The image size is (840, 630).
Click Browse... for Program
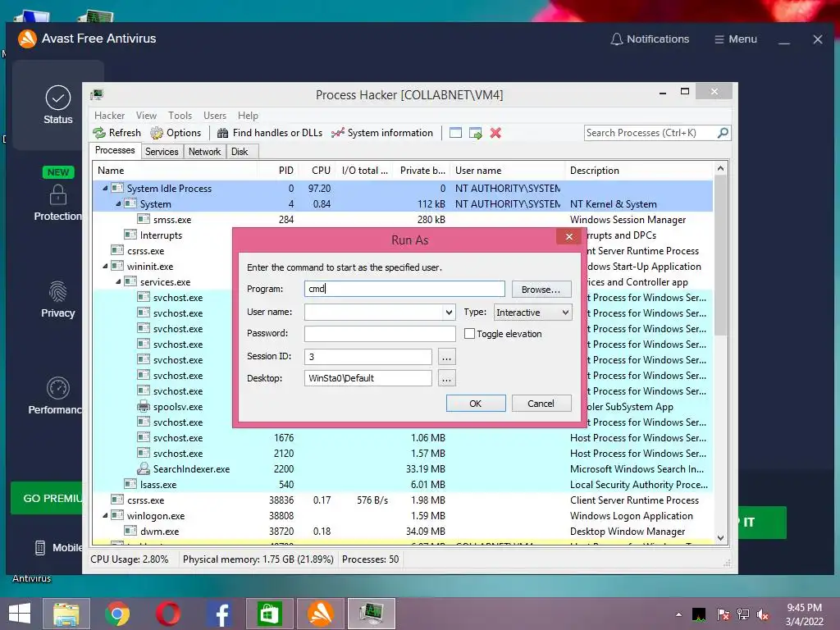click(x=541, y=290)
